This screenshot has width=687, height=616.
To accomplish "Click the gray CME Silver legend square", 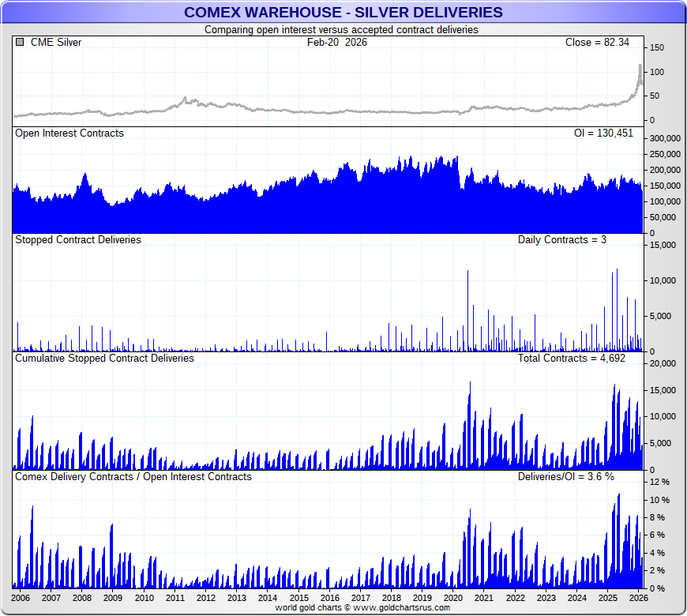I will click(x=21, y=43).
